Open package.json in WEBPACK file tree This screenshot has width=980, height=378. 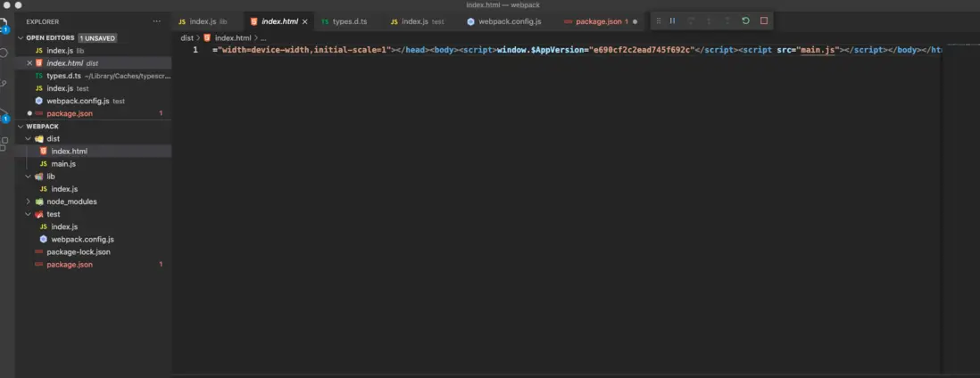tap(94, 264)
